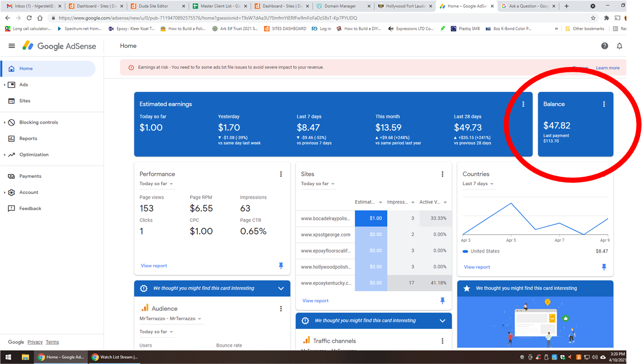Click the Feedback icon in the sidebar
The image size is (642, 364).
point(11,209)
